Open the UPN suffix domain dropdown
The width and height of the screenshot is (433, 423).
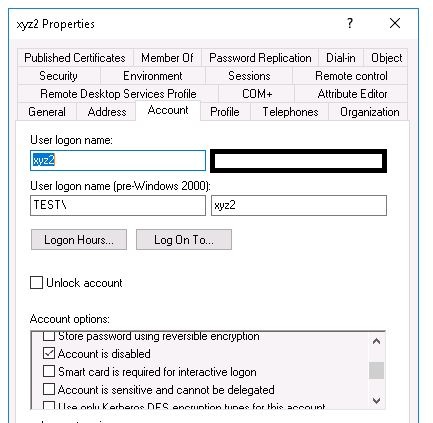click(x=299, y=161)
